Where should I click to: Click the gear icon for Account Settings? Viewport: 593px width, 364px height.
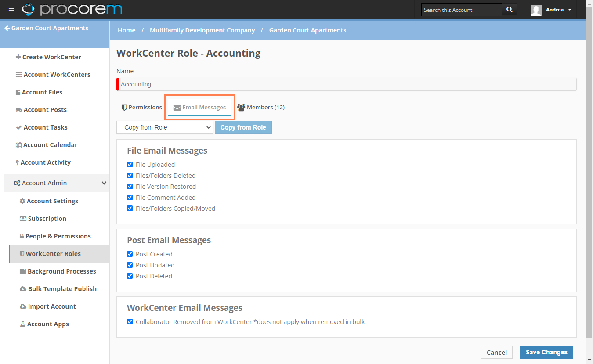(22, 201)
